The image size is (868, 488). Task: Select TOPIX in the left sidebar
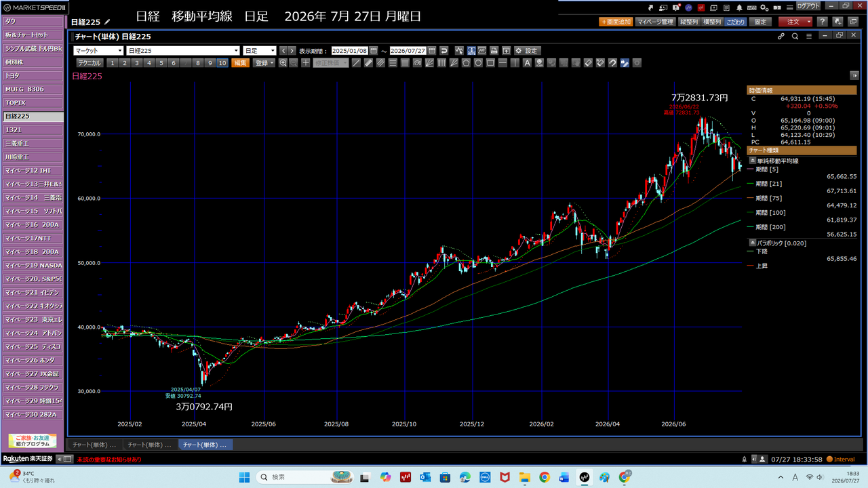click(32, 103)
